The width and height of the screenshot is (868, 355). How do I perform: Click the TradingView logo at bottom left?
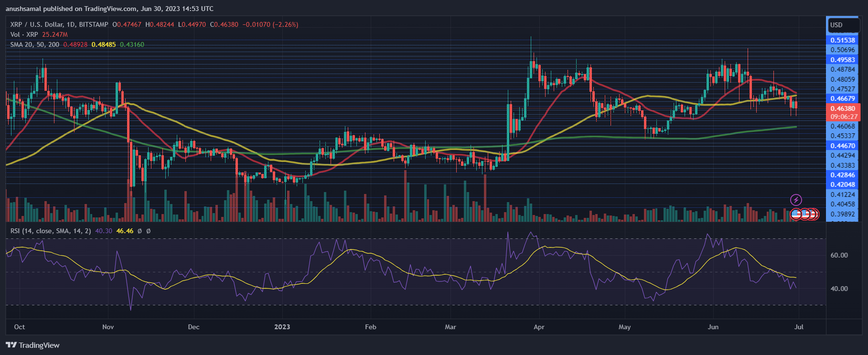tap(33, 345)
